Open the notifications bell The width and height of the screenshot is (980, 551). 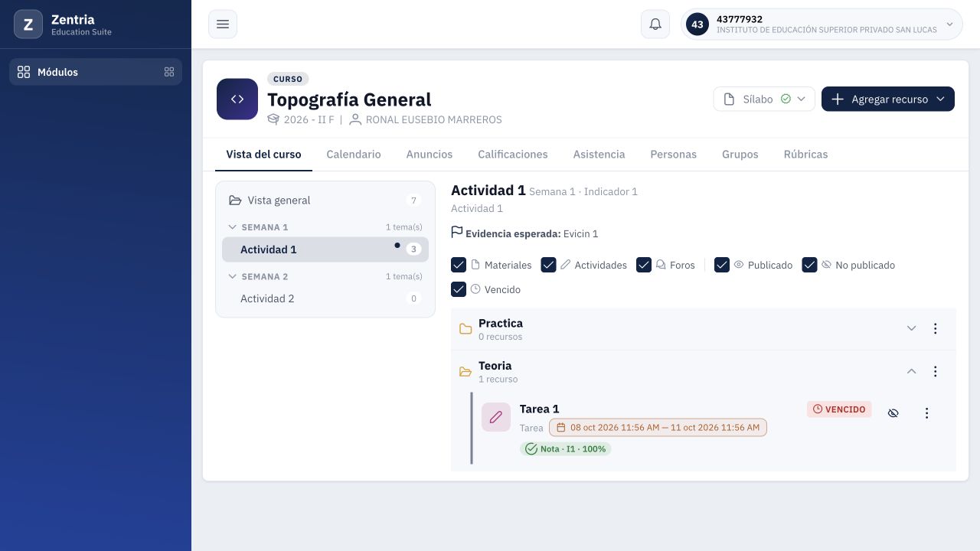coord(655,24)
